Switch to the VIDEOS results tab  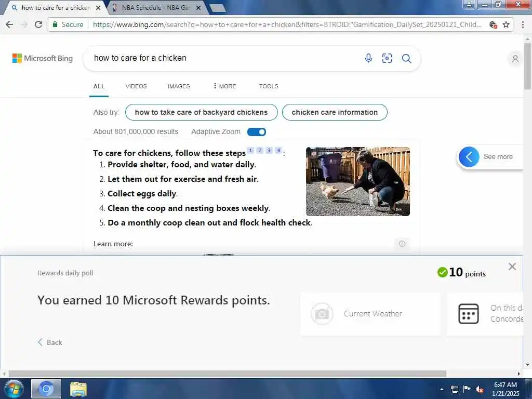click(x=136, y=86)
